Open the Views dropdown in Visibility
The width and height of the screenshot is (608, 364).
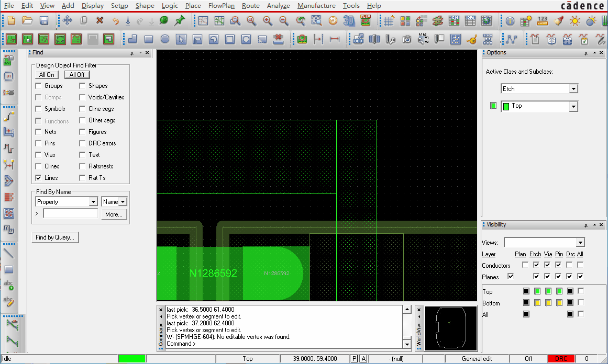[580, 243]
